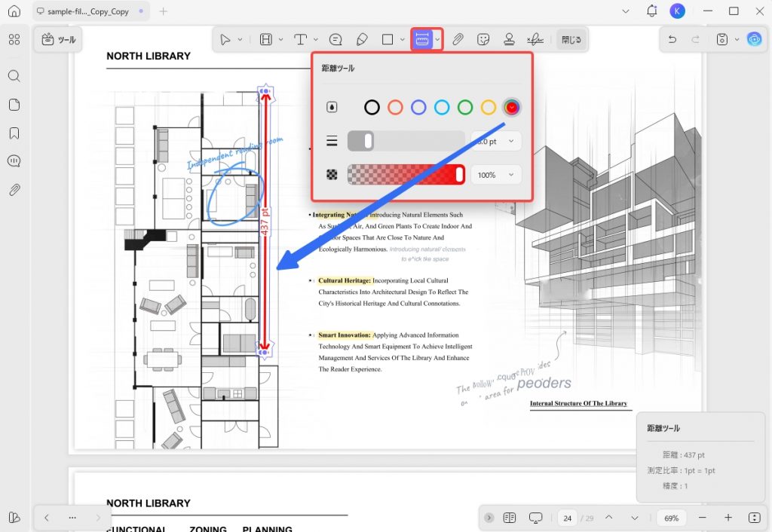Image resolution: width=772 pixels, height=532 pixels.
Task: Open the bookmarks panel
Action: [x=14, y=133]
